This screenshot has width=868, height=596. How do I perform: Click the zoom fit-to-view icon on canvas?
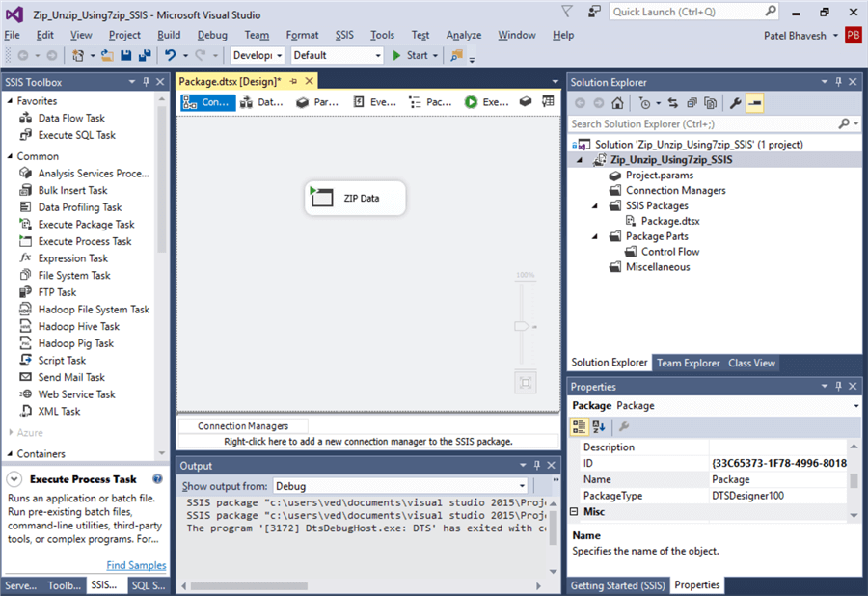coord(525,382)
